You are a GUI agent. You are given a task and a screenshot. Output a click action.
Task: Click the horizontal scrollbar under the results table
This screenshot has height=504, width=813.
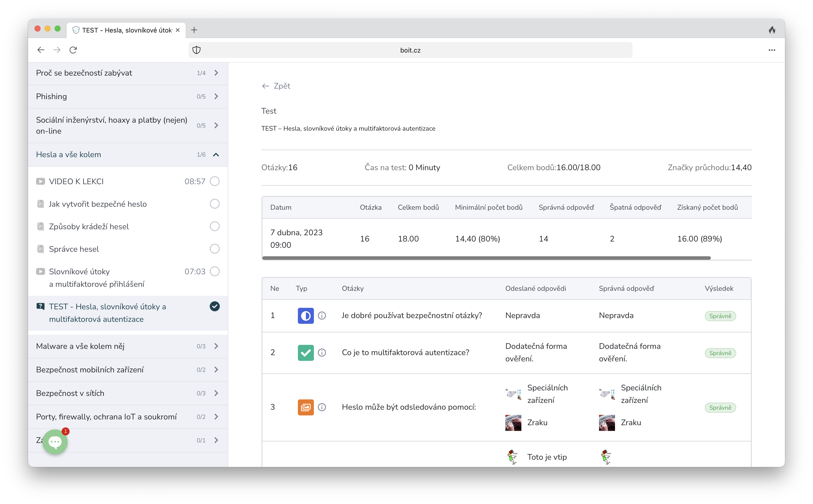tap(486, 258)
